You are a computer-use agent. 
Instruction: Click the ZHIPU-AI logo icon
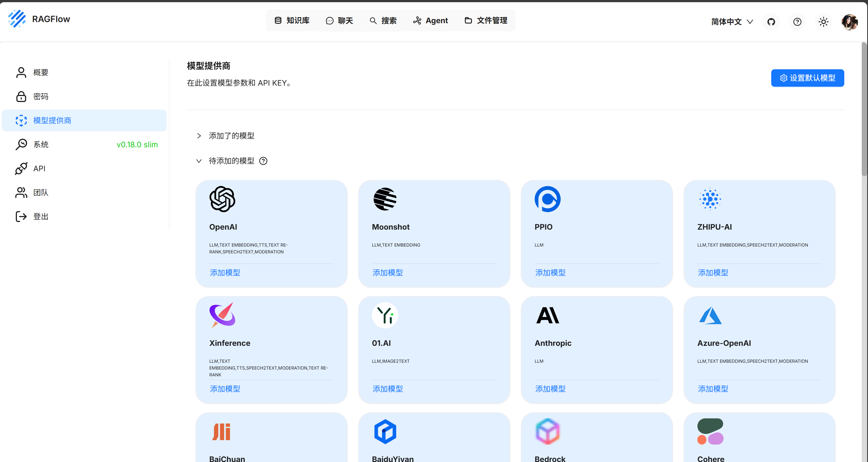click(710, 199)
